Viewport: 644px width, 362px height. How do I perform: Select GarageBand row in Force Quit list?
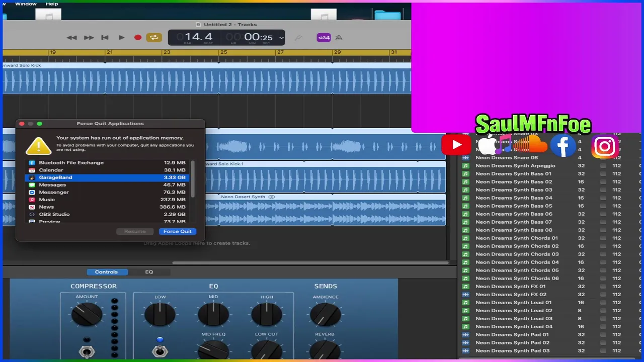click(108, 177)
